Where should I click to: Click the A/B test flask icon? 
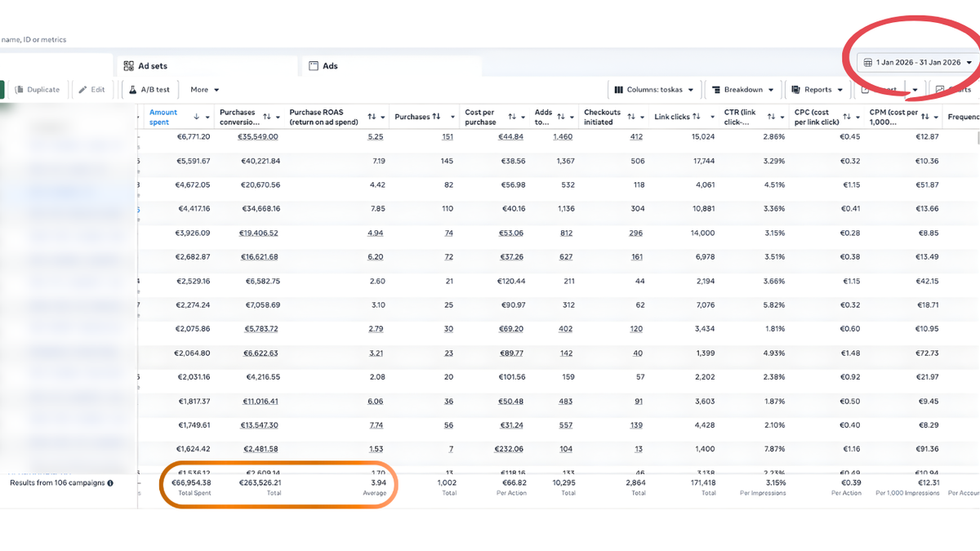(x=133, y=90)
